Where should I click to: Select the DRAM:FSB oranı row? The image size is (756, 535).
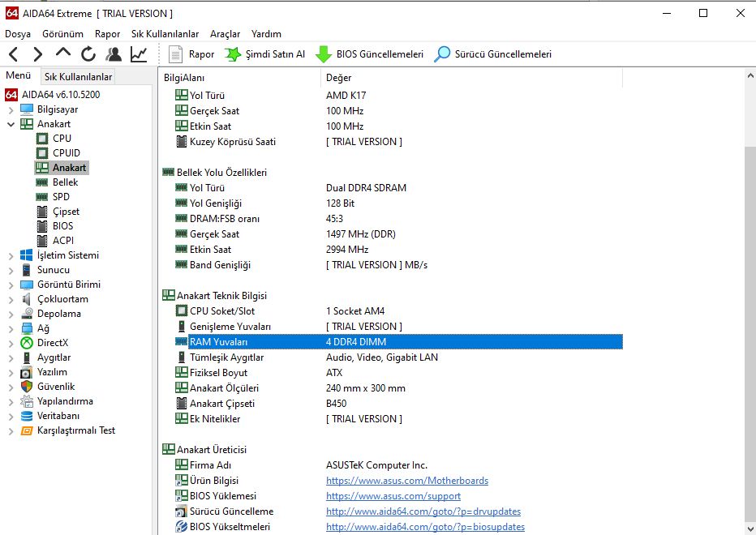[399, 218]
